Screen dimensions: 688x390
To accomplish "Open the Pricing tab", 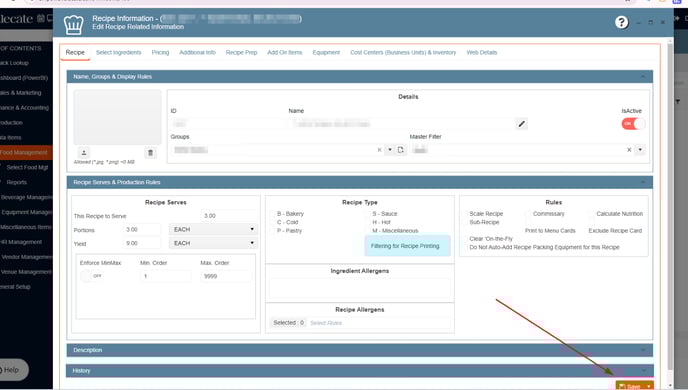I will (160, 52).
